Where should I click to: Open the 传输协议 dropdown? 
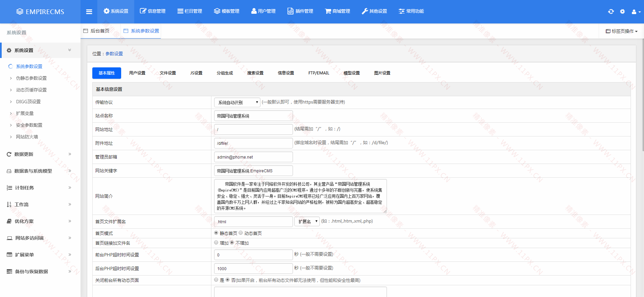tap(237, 102)
